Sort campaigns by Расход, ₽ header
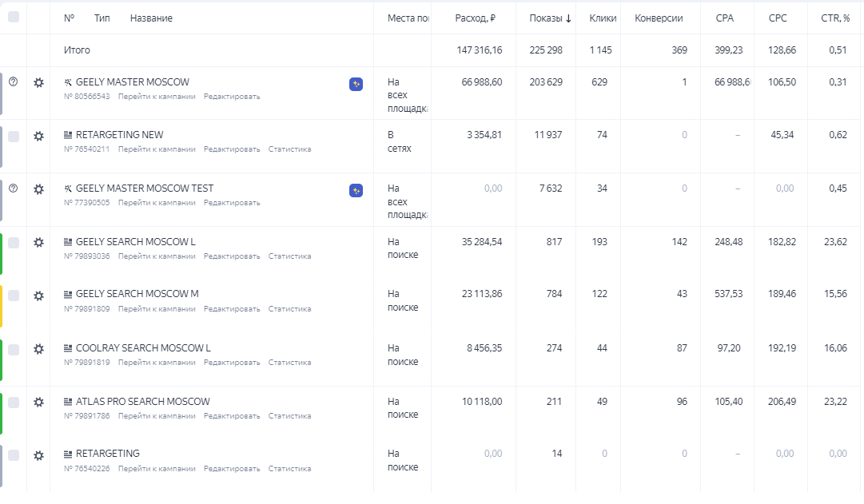Viewport: 864px width, 504px height. 476,18
